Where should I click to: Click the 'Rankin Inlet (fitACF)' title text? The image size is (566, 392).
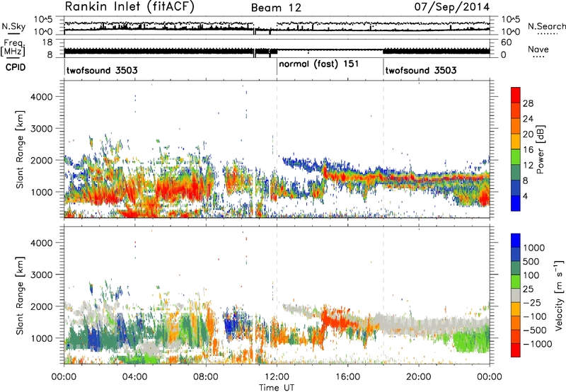(129, 7)
